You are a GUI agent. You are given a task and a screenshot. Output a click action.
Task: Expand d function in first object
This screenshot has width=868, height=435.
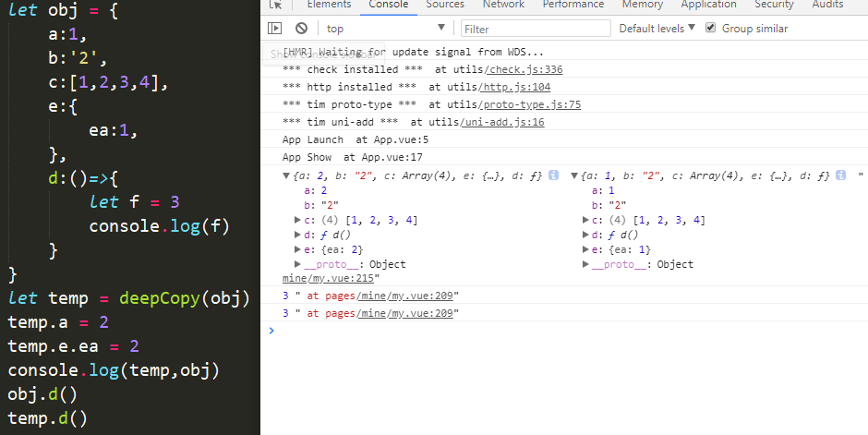coord(298,236)
